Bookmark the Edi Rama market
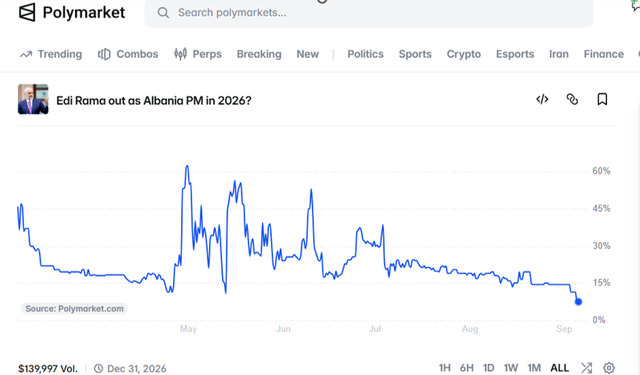 pos(602,99)
